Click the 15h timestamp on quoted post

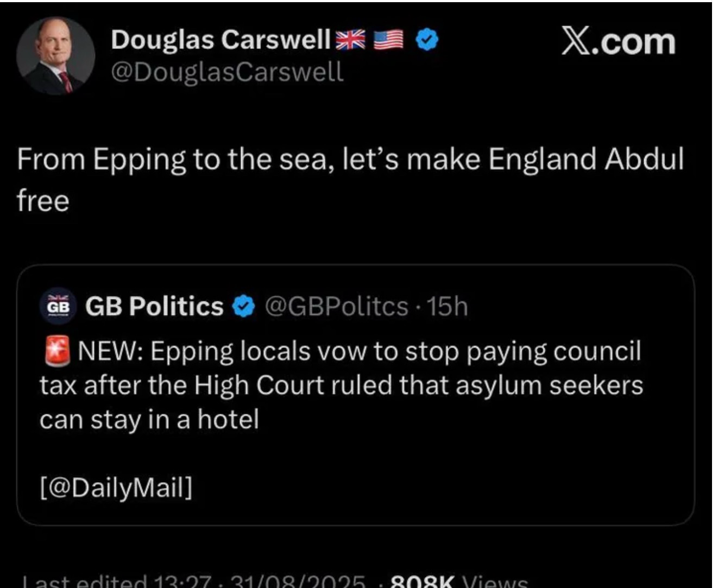click(x=448, y=307)
